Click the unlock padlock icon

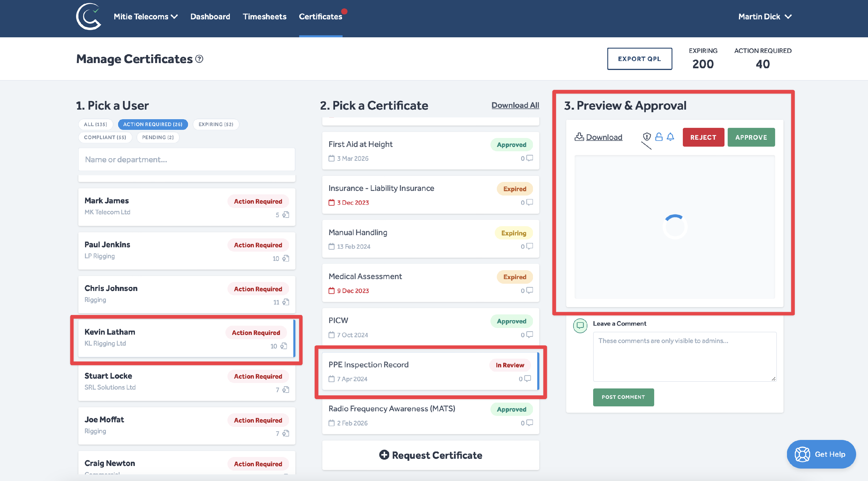(659, 137)
